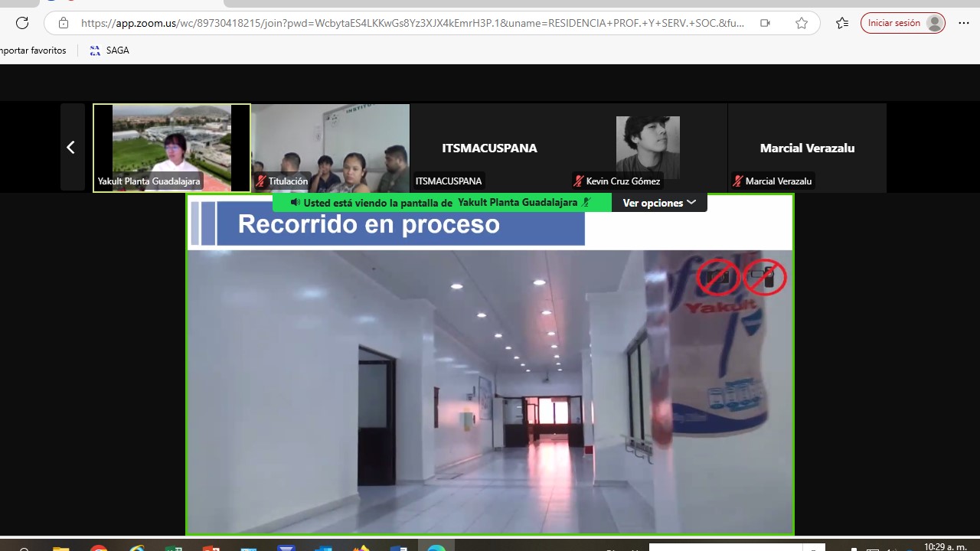Open the SAGA bookmark
The height and width of the screenshot is (551, 980).
point(109,51)
